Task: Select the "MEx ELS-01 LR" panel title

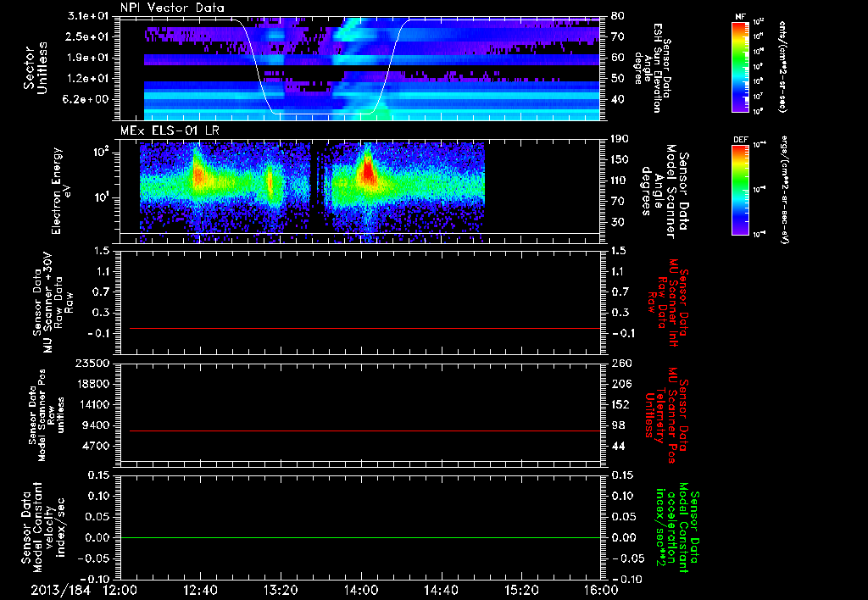Action: point(170,131)
